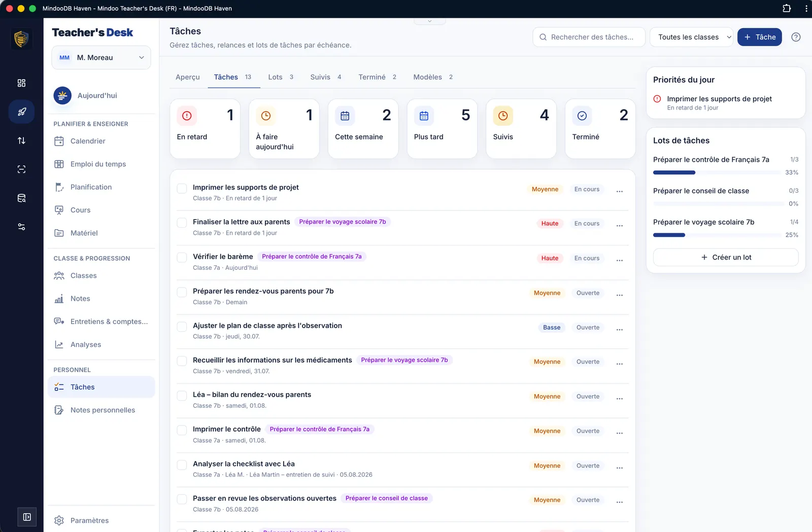
Task: Open Matériel in the sidebar
Action: point(101,233)
